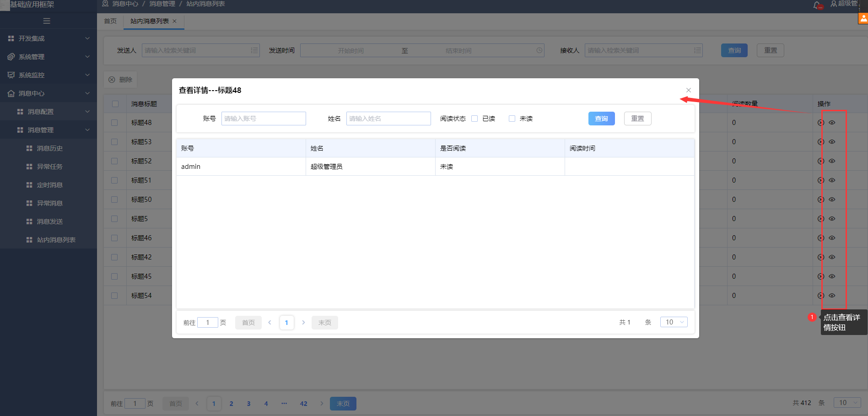868x416 pixels.
Task: Click list icon in 发送人 field
Action: click(254, 50)
